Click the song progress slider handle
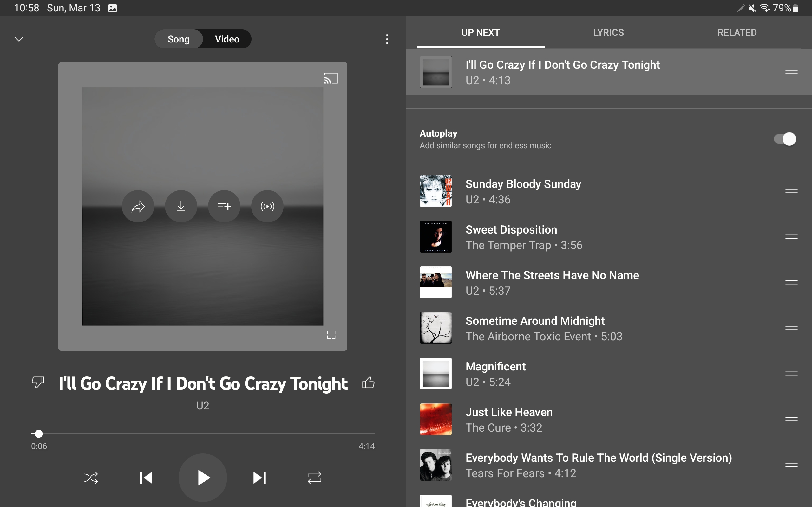Viewport: 812px width, 507px height. pyautogui.click(x=39, y=433)
